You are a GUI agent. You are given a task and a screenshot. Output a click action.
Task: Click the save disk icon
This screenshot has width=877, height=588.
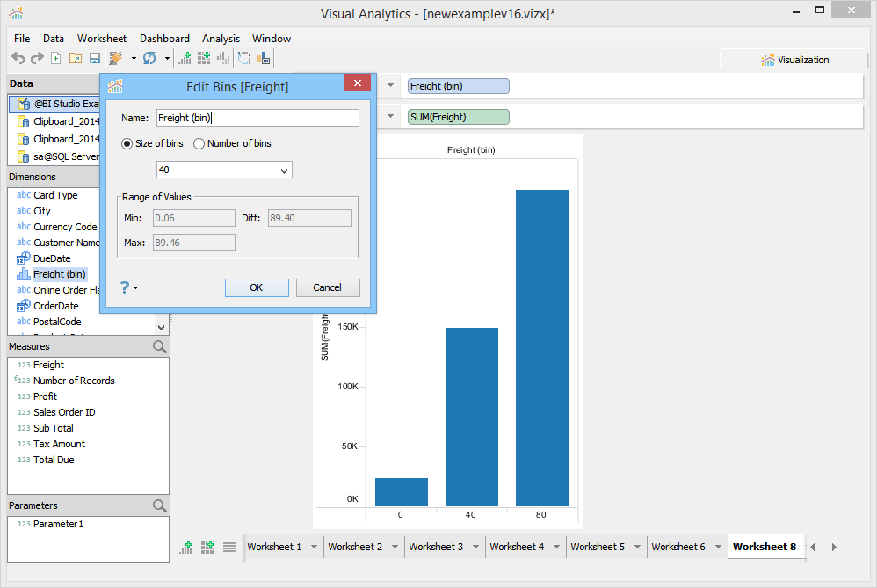(95, 58)
